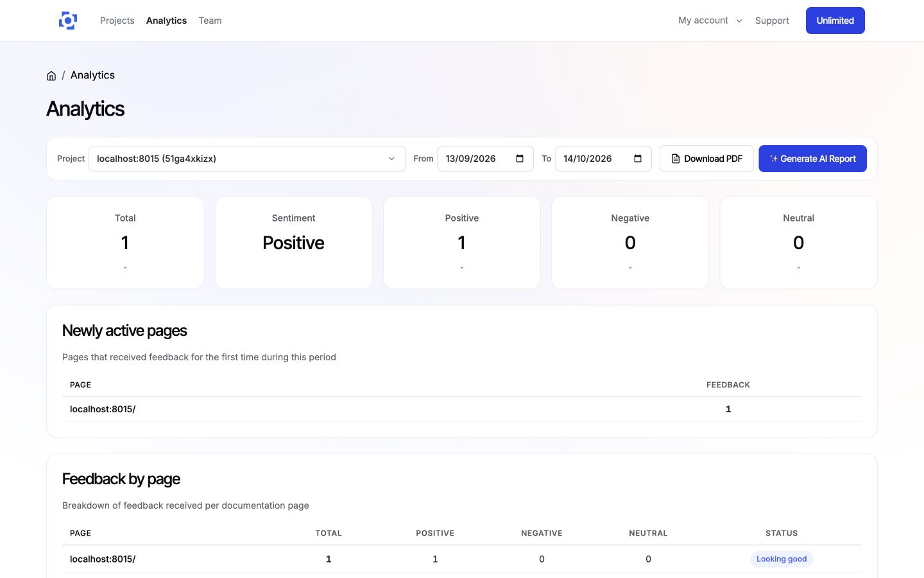Screen dimensions: 924x578
Task: Click the Looking good status badge
Action: coord(782,559)
